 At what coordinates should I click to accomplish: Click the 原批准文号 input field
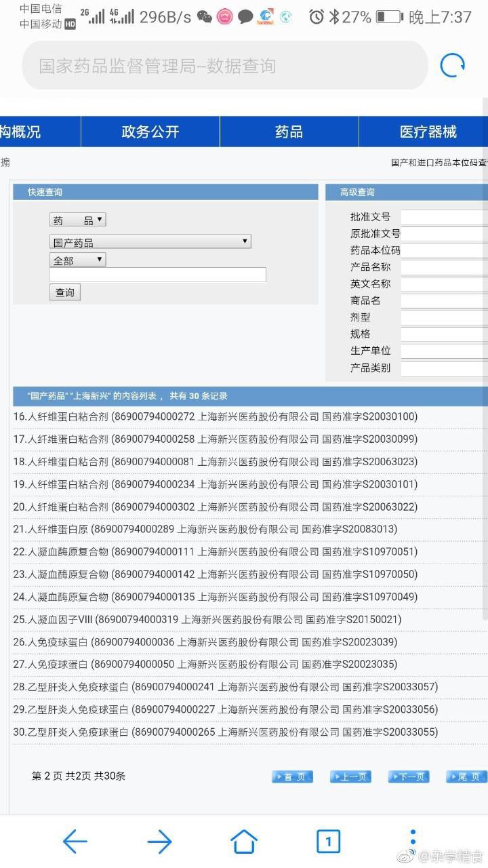click(445, 234)
